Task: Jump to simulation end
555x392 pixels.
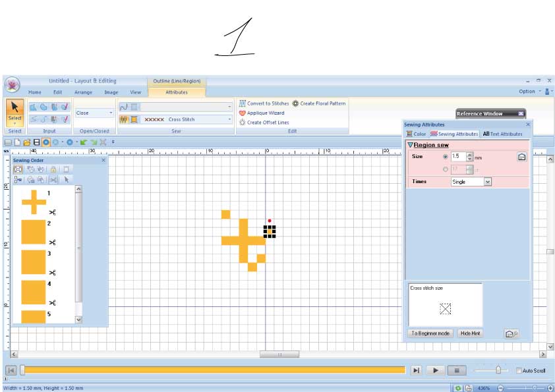Action: click(417, 370)
